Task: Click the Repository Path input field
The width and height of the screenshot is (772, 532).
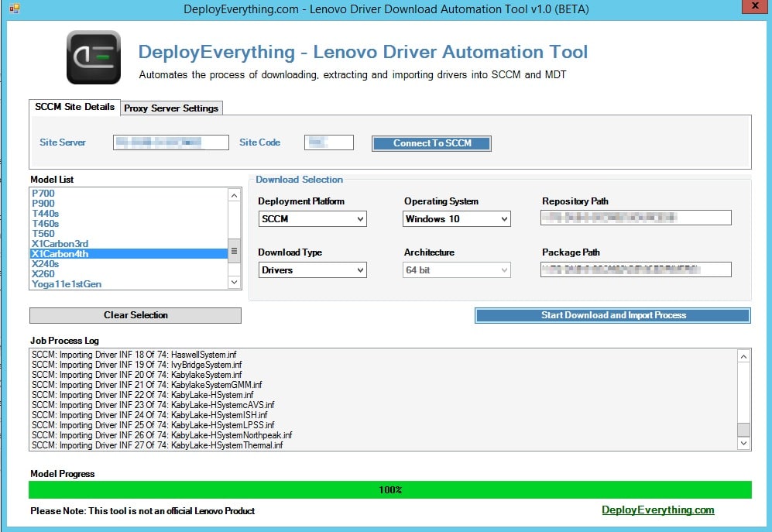Action: tap(636, 218)
